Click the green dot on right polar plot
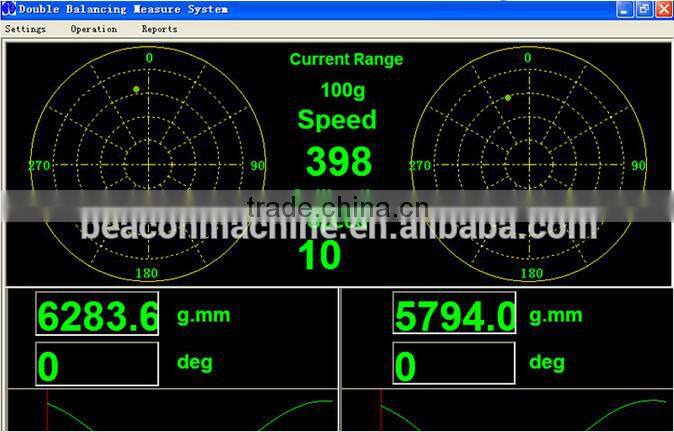The width and height of the screenshot is (674, 432). coord(508,98)
